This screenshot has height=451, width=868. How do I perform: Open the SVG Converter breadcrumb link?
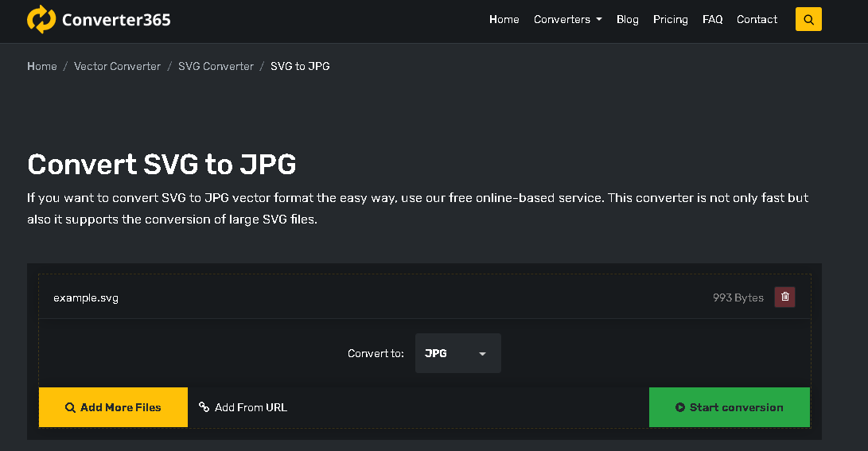coord(216,67)
